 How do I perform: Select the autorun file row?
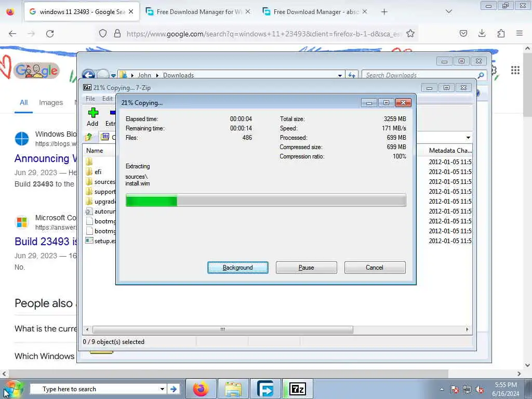[x=100, y=211]
